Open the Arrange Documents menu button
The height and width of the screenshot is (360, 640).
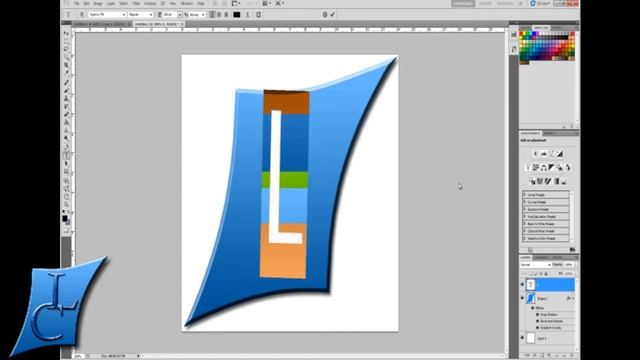(267, 4)
